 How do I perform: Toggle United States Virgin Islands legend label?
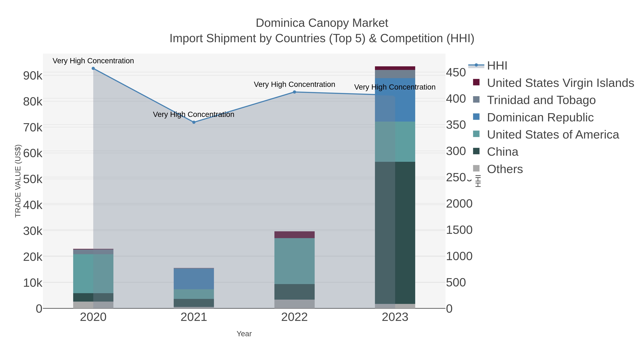pos(560,83)
